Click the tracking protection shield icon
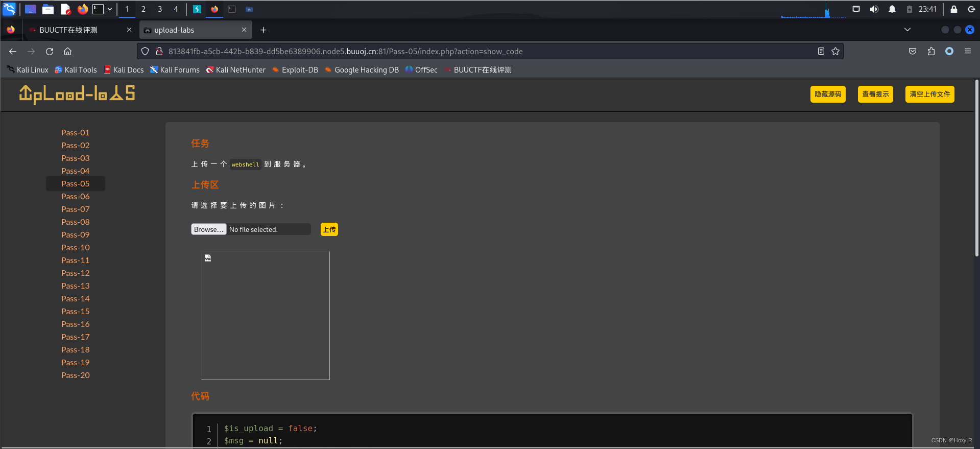Image resolution: width=980 pixels, height=449 pixels. (145, 51)
